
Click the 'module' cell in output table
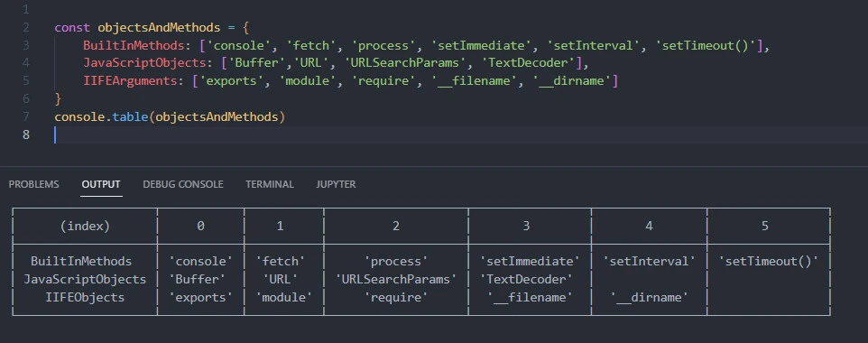[x=284, y=297]
